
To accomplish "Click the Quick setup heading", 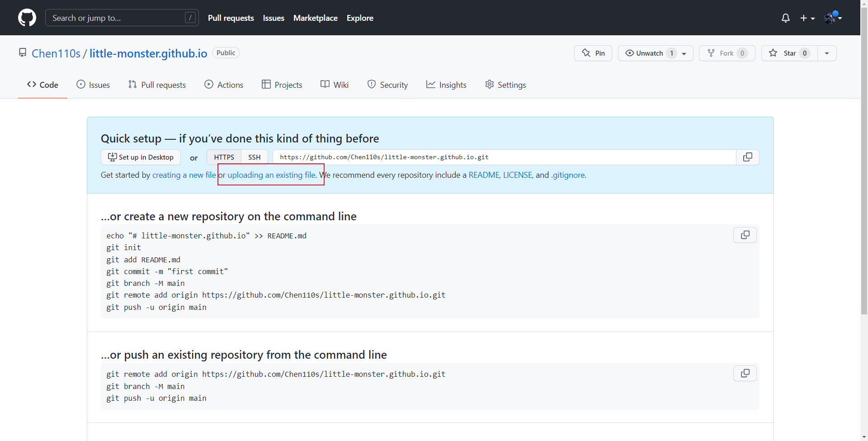I will point(240,138).
